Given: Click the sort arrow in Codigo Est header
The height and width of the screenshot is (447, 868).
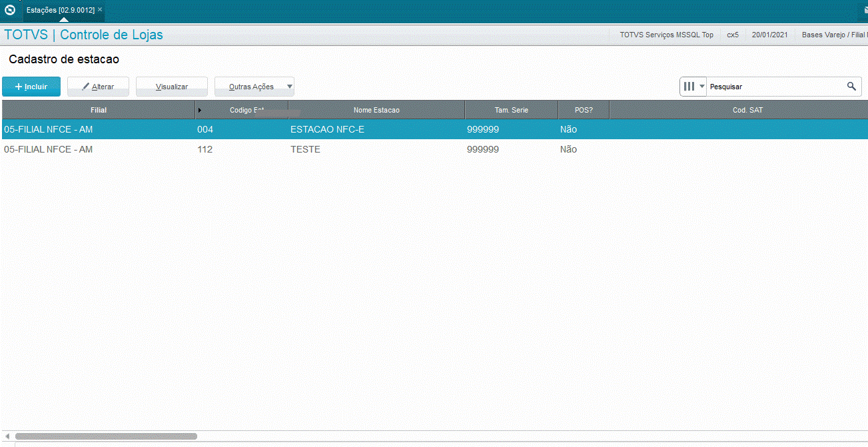Looking at the screenshot, I should (200, 110).
